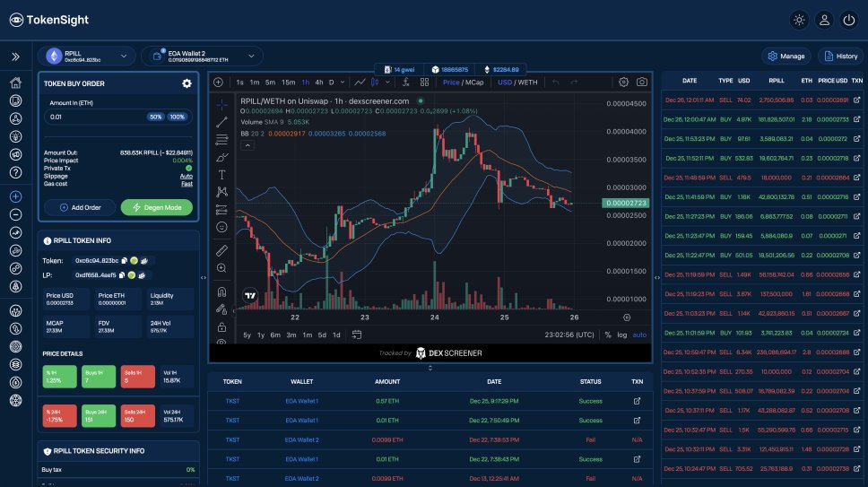Image resolution: width=868 pixels, height=487 pixels.
Task: Add compare symbol plus icon on chart
Action: coord(218,83)
